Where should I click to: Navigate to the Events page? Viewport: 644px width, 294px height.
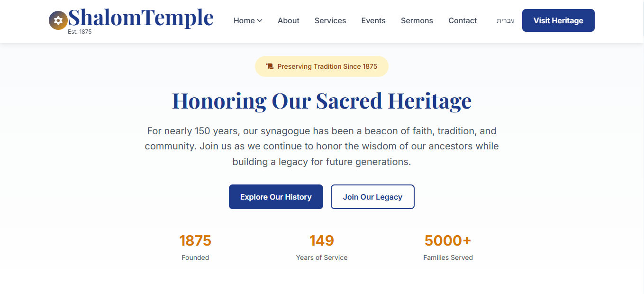373,20
